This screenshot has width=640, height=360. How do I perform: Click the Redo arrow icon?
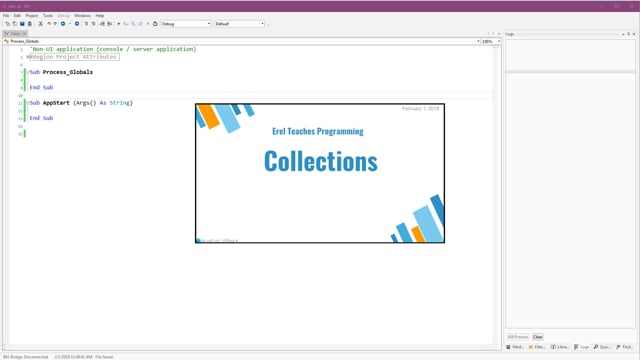55,24
